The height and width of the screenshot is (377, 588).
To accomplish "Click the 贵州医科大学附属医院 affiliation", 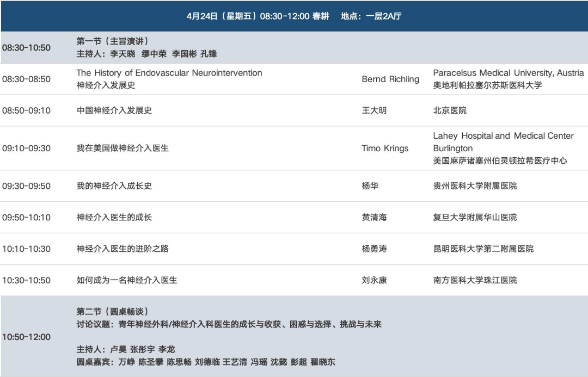I will click(x=475, y=186).
